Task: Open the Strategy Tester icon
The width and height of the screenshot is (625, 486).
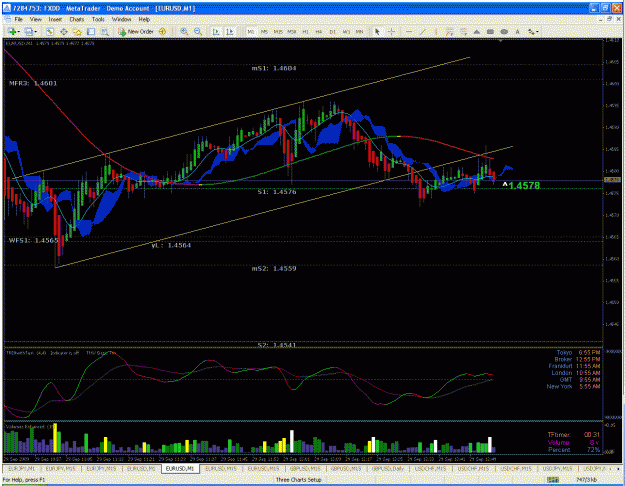Action: 105,31
